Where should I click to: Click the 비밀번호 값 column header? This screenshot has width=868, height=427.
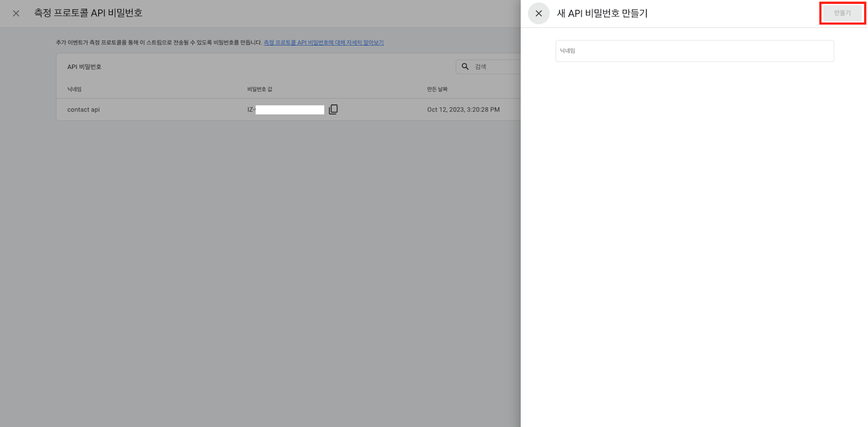click(260, 89)
